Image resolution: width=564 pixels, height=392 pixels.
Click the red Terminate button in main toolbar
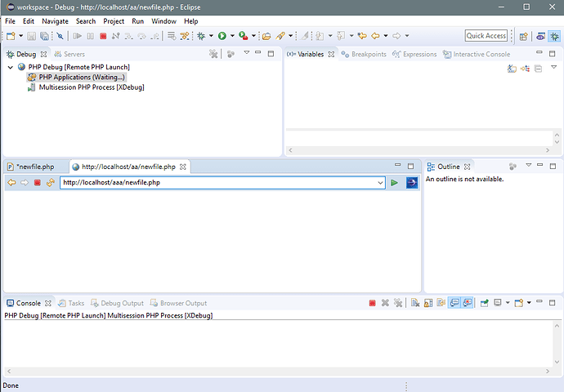coord(103,36)
